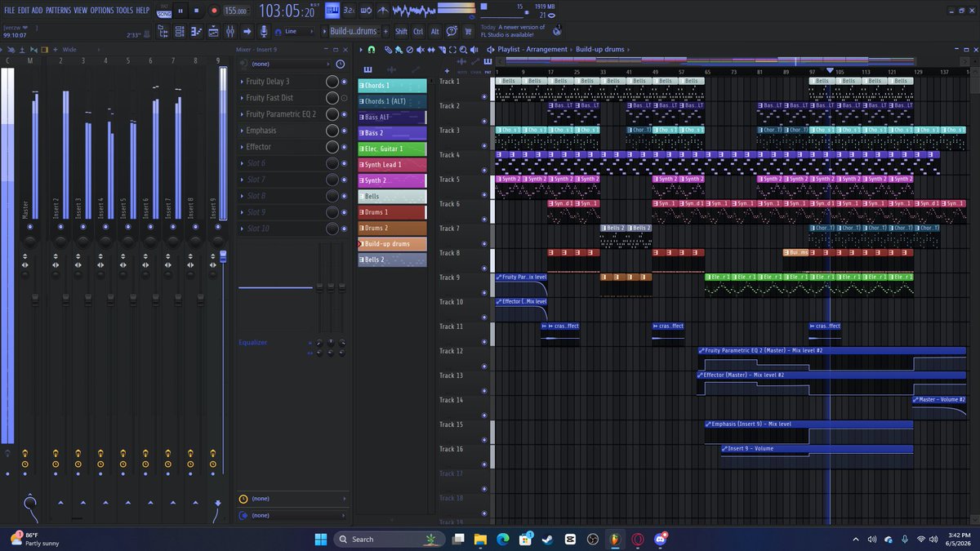Select the Mute tool in playlist toolbar
The height and width of the screenshot is (551, 980).
coord(421,49)
